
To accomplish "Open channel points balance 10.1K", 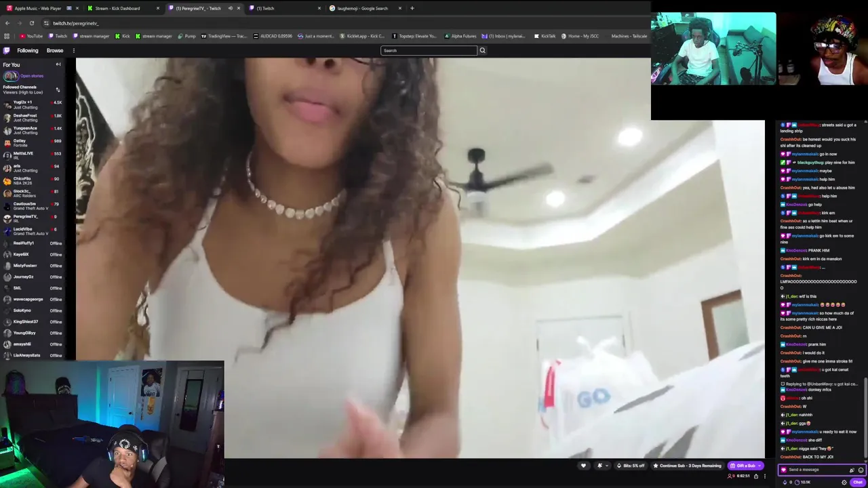I will (x=801, y=482).
